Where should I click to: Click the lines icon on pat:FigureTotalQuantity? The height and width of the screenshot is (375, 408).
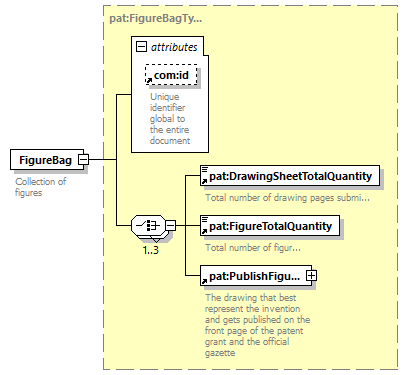click(x=205, y=219)
